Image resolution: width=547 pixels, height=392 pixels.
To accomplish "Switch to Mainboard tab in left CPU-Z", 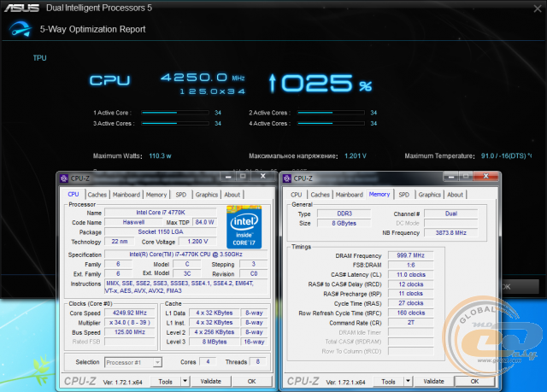I will coord(126,195).
